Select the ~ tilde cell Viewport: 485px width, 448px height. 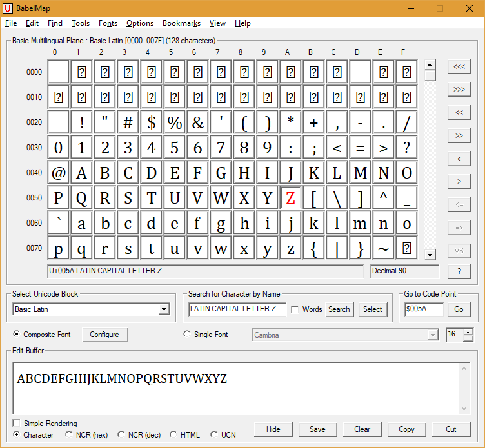click(x=383, y=248)
